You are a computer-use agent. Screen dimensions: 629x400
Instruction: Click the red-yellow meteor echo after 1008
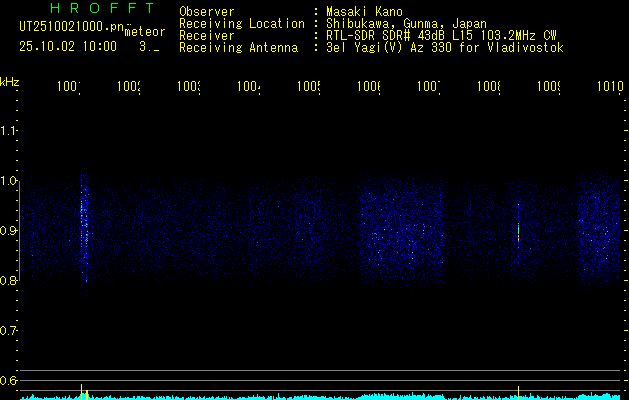518,232
